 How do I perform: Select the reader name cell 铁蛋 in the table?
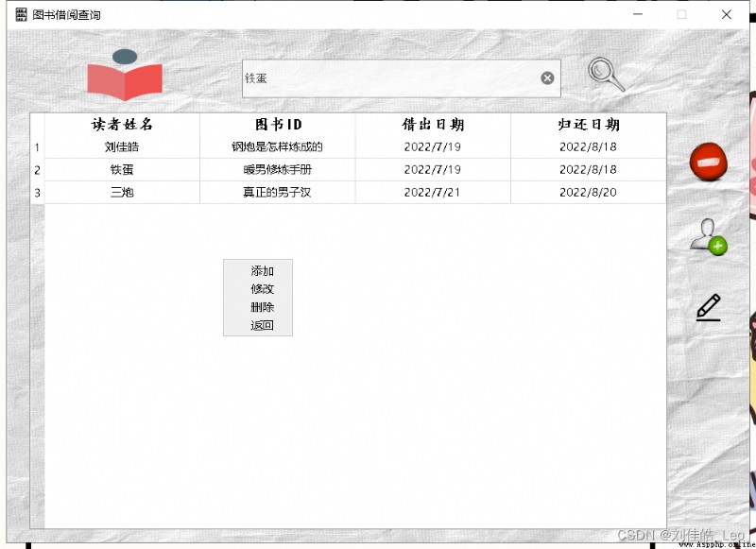pyautogui.click(x=122, y=170)
